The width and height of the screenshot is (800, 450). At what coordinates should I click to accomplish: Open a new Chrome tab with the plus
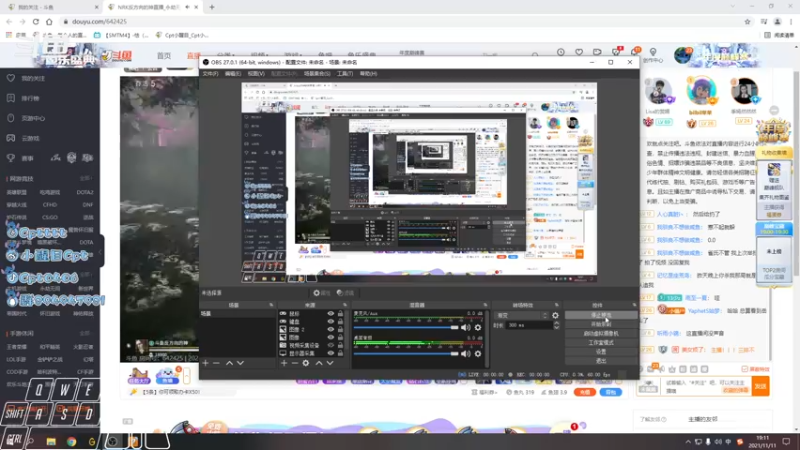(212, 7)
